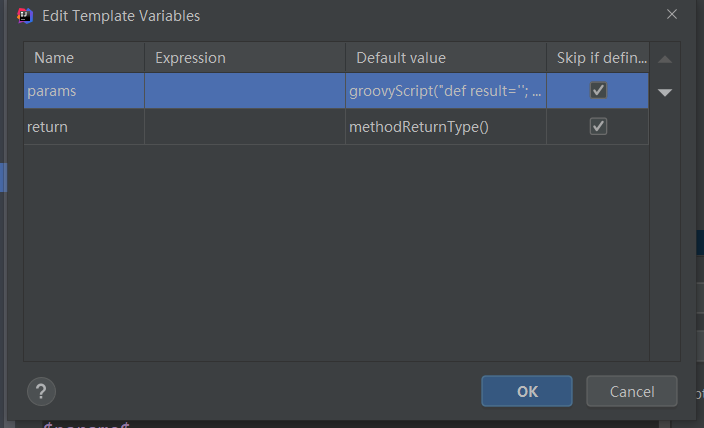Move variable down with the down arrow
The height and width of the screenshot is (428, 704).
coord(665,93)
